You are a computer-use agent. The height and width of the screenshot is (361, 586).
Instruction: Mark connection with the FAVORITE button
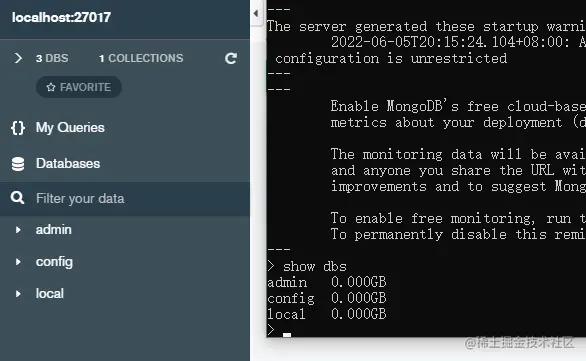pos(79,87)
